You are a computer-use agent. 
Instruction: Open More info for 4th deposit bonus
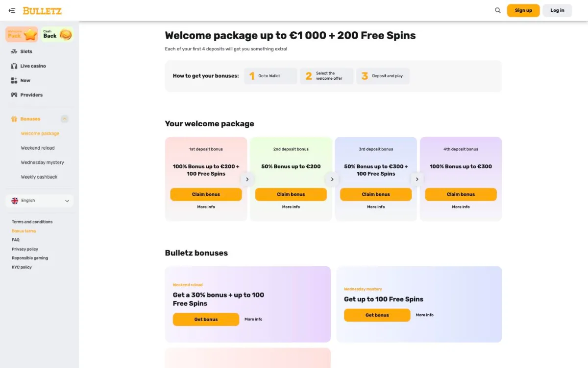461,207
